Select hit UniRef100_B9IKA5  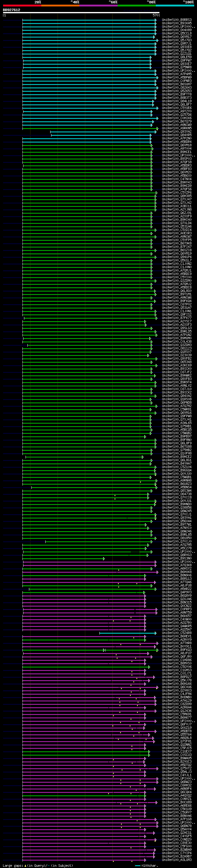[177, 23]
